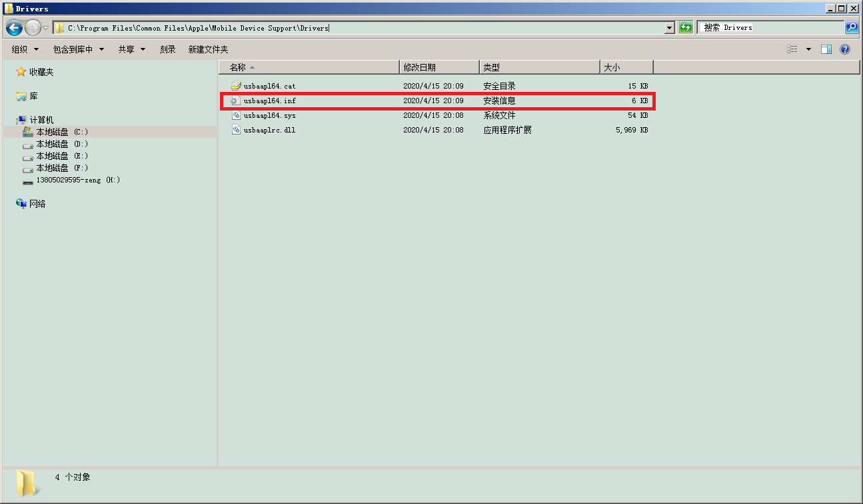
Task: Open 网络 in the navigation pane
Action: coord(37,204)
